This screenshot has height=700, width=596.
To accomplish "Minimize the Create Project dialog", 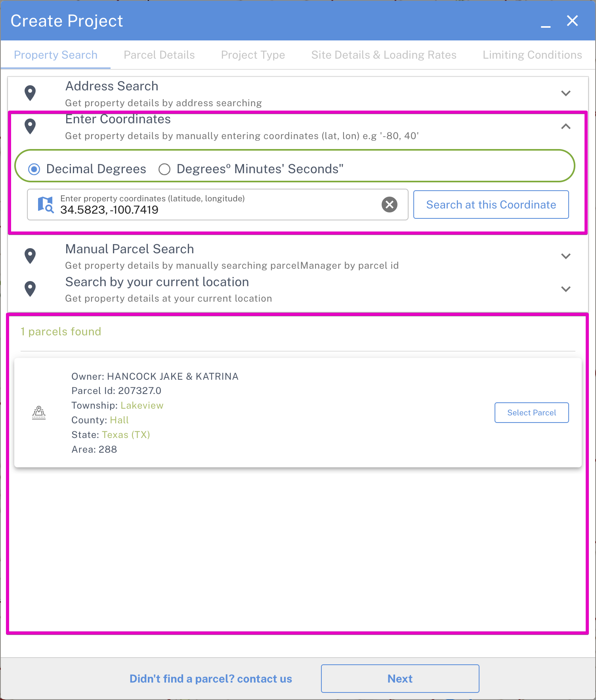I will tap(546, 22).
